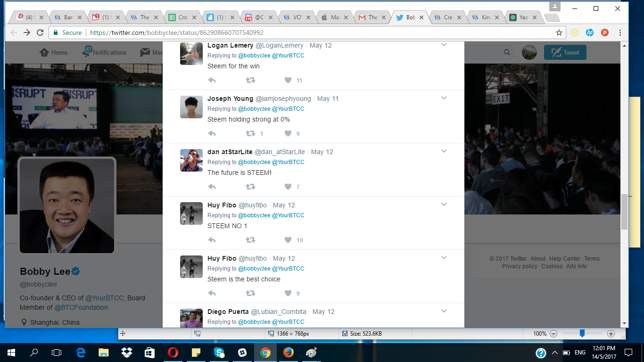Zoom in with Paint plus button
The width and height of the screenshot is (644, 362).
coord(611,334)
